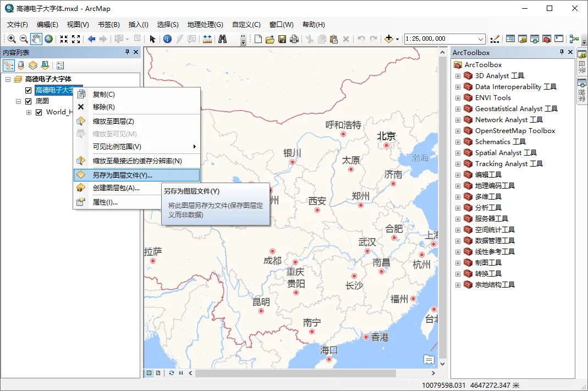Open the Table of Contents window icon

510,38
